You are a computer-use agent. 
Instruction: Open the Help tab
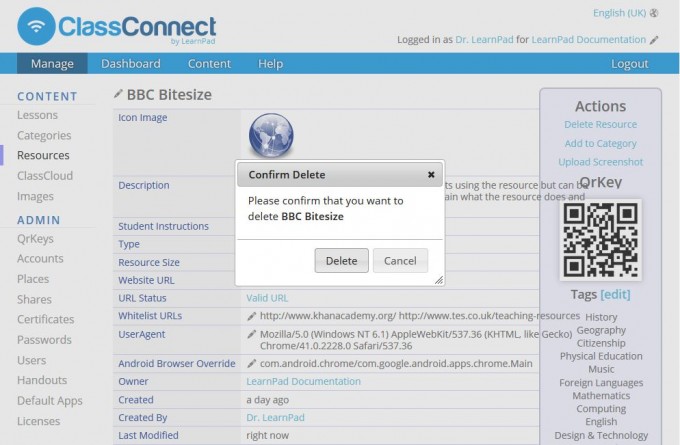coord(270,64)
